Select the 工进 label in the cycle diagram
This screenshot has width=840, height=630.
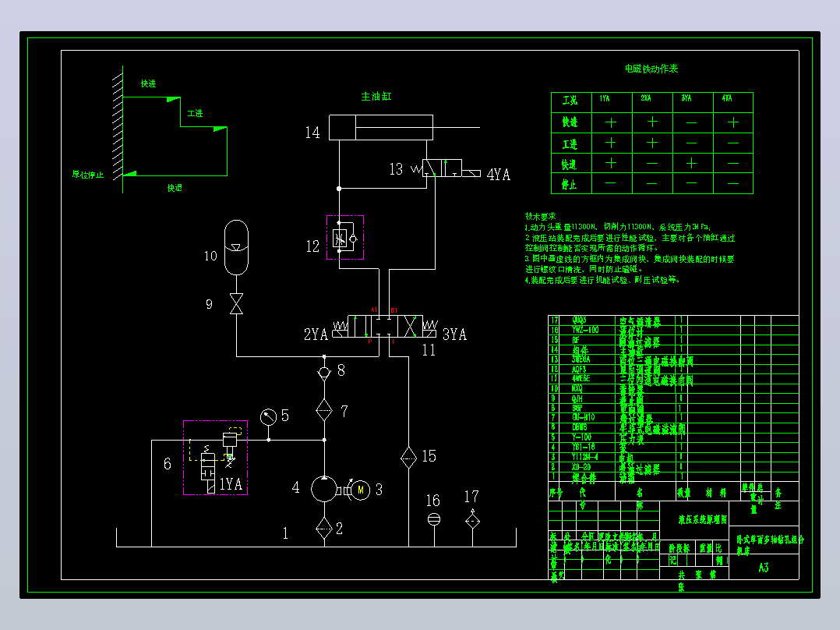point(195,113)
